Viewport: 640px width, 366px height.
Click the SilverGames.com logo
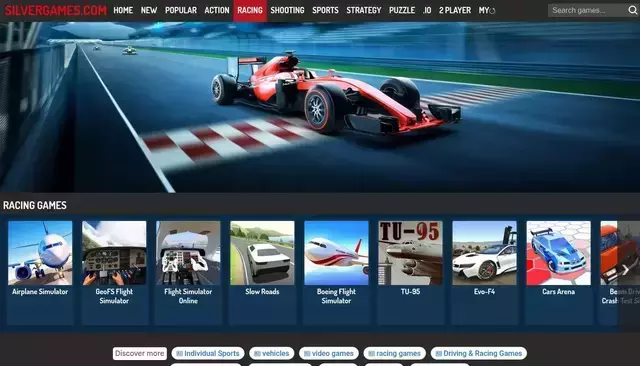point(56,10)
